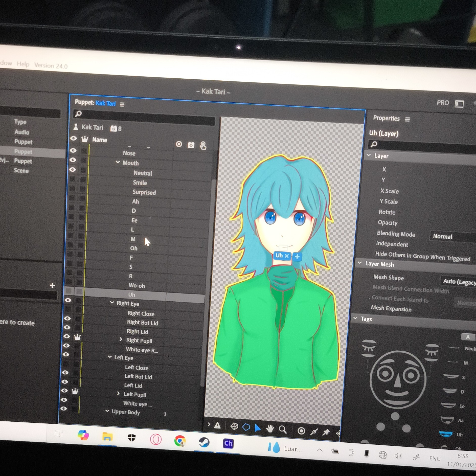Toggle visibility of the Right Eye group
Screen dimensions: 476x476
[x=68, y=300]
